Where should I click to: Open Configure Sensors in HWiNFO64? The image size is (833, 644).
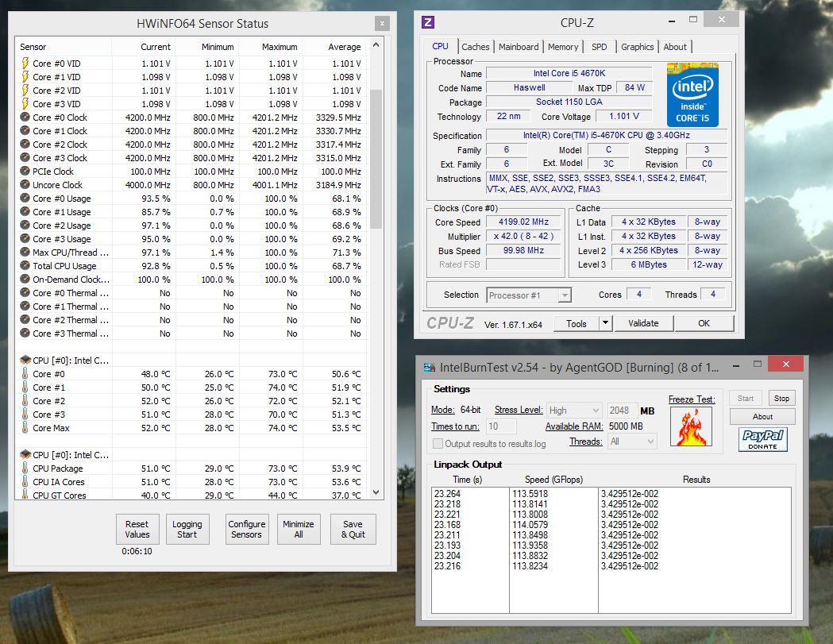point(246,529)
